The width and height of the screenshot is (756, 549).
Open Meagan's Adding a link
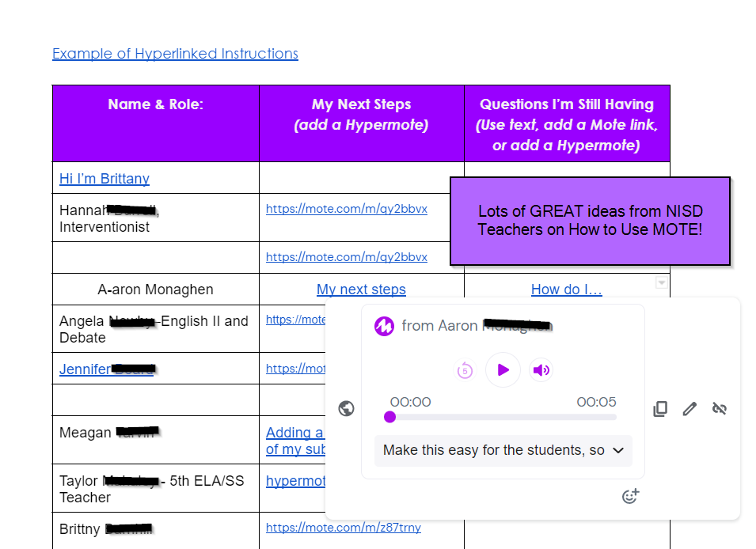pyautogui.click(x=295, y=441)
